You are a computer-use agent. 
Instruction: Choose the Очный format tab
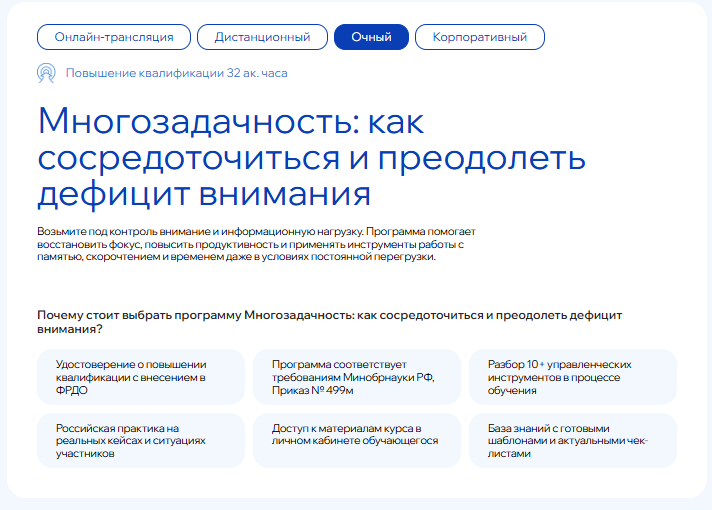pos(371,37)
